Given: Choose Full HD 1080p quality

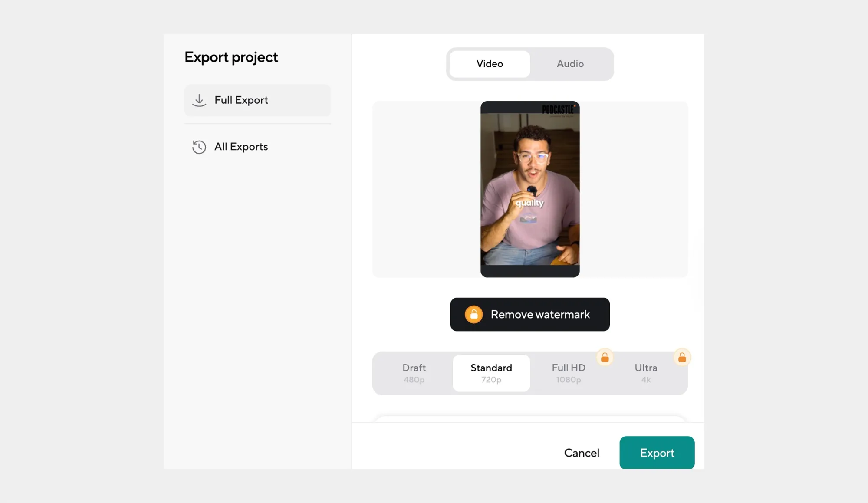Looking at the screenshot, I should [569, 373].
